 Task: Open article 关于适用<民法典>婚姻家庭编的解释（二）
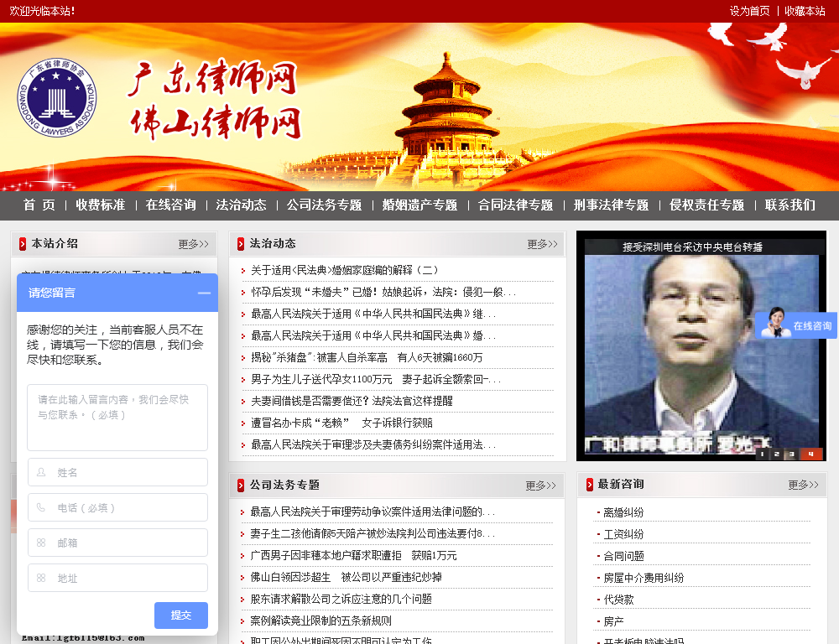point(345,271)
